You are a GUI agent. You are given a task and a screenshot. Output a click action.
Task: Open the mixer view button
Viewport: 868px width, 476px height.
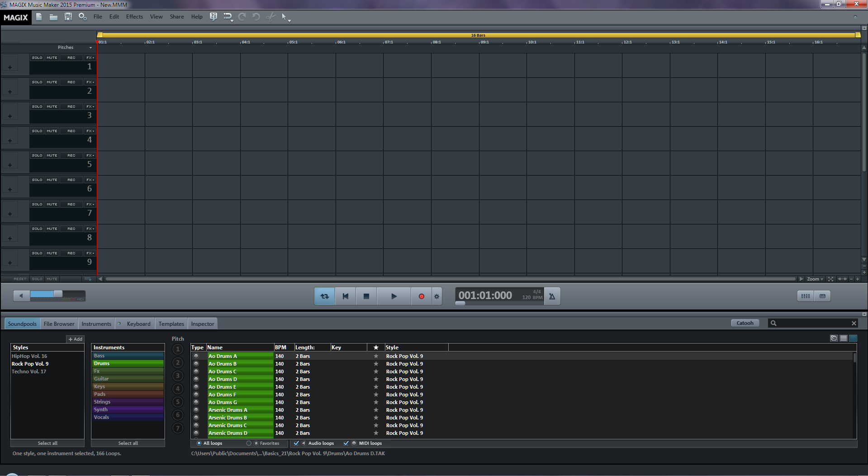pyautogui.click(x=806, y=296)
